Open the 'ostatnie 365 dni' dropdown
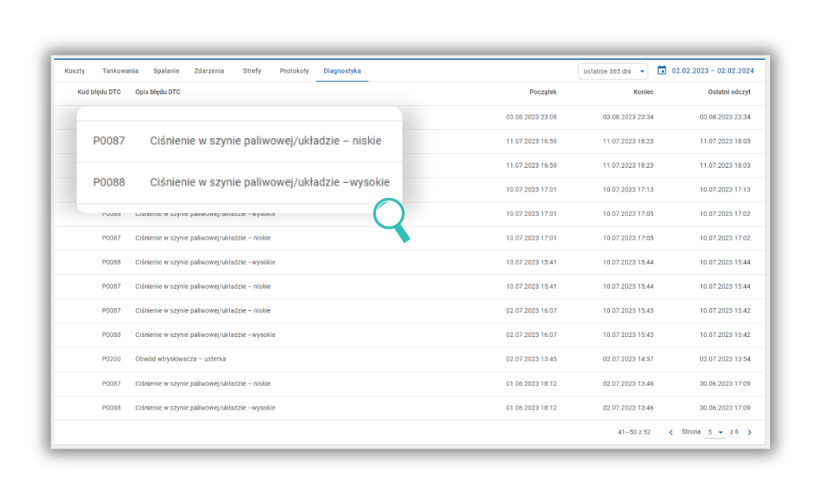This screenshot has height=504, width=821. pos(612,71)
